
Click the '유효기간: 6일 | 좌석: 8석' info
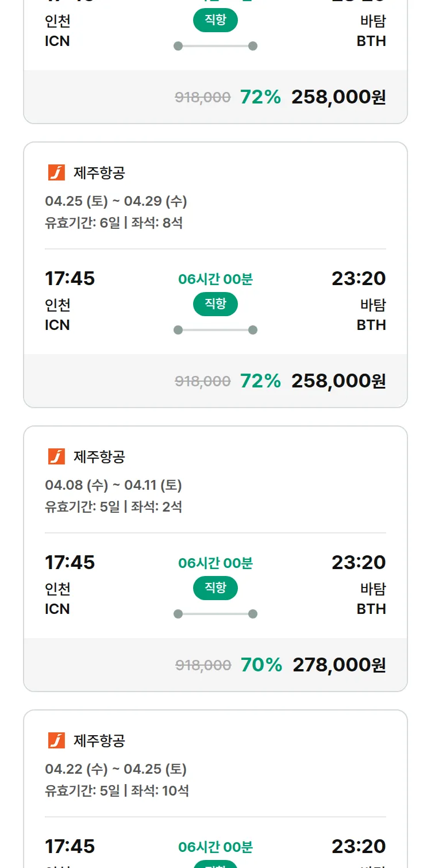tap(113, 222)
